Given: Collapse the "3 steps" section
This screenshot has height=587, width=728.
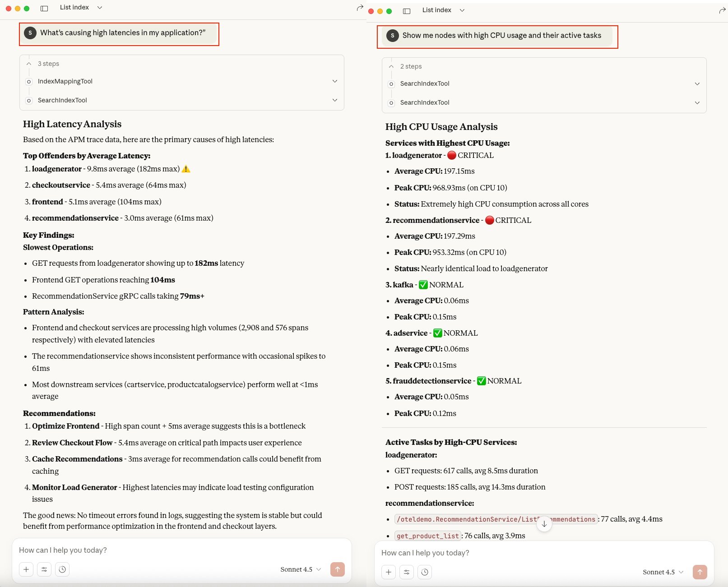Looking at the screenshot, I should pyautogui.click(x=29, y=64).
